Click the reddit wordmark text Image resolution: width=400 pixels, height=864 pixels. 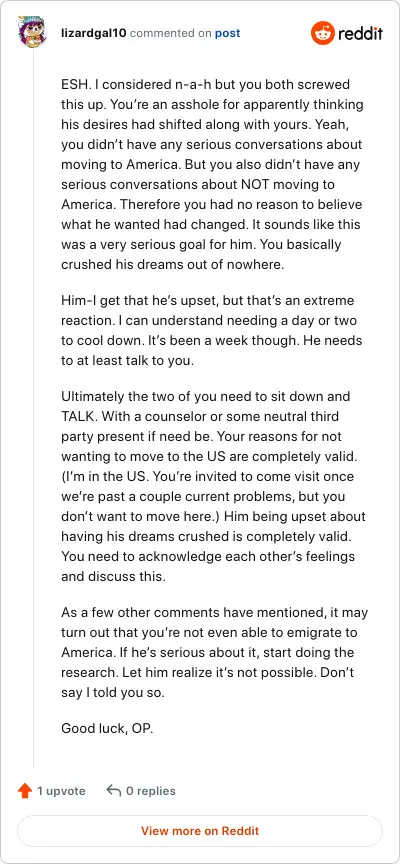360,34
